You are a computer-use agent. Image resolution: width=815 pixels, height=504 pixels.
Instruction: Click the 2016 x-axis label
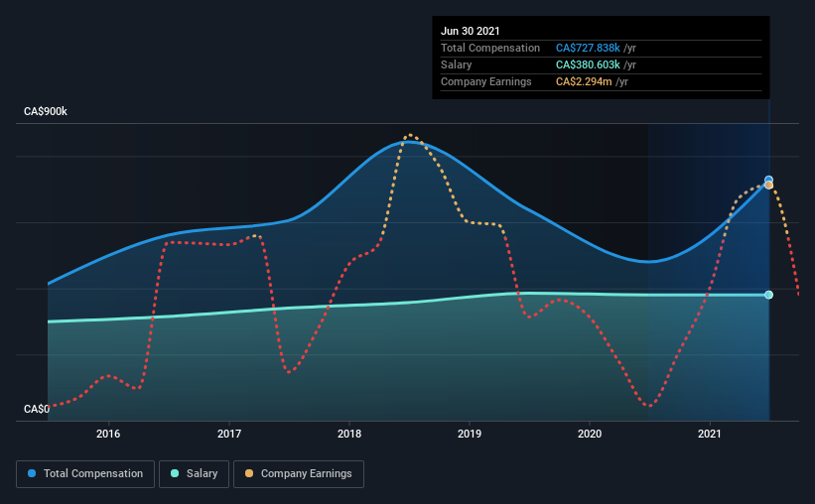click(108, 434)
